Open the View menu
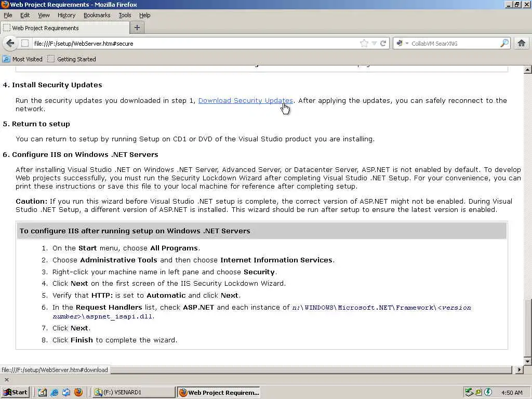The width and height of the screenshot is (532, 399). [44, 15]
